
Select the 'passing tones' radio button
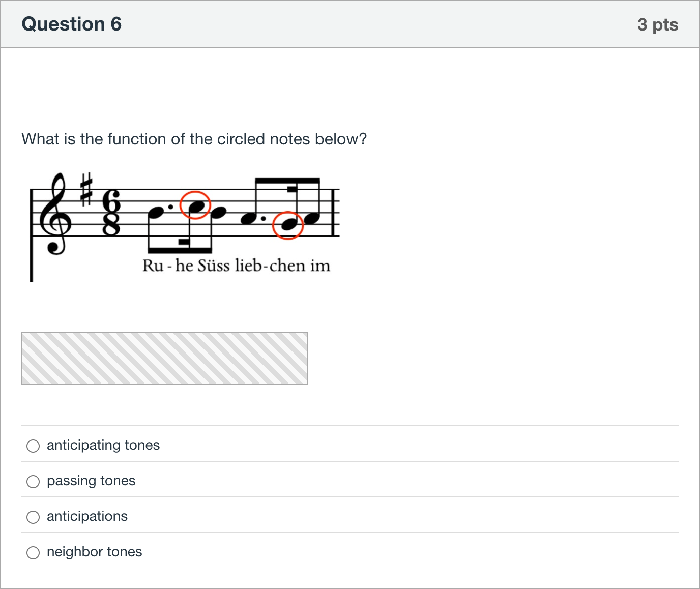coord(33,482)
